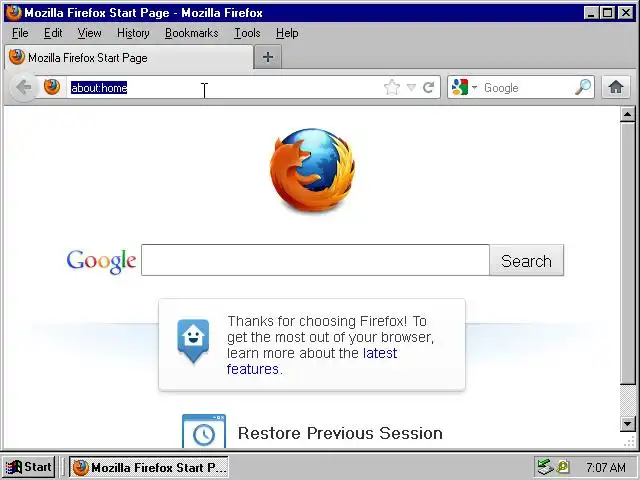Click the Back arrow navigation button
Image resolution: width=640 pixels, height=480 pixels.
pos(24,87)
